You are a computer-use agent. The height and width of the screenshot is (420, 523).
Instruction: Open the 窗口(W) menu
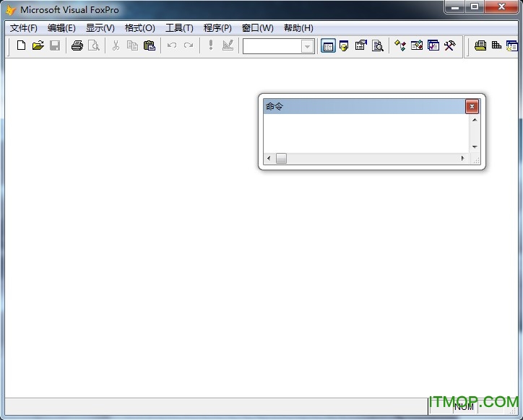click(257, 28)
